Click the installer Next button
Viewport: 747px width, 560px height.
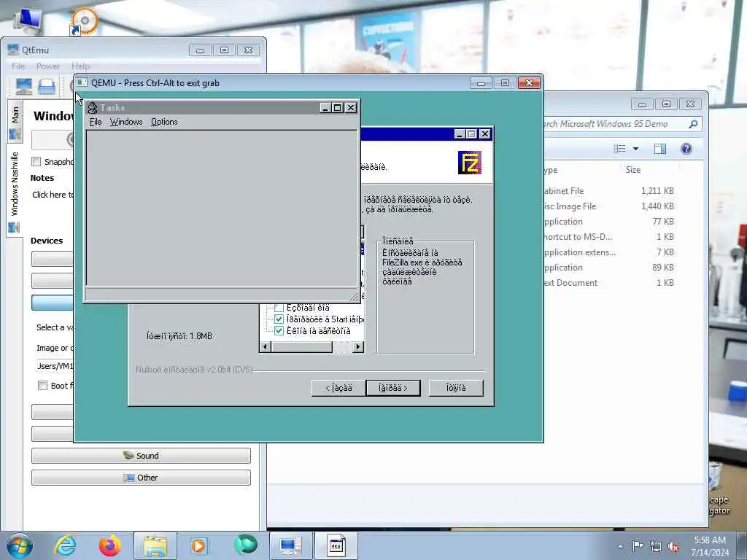[x=393, y=388]
